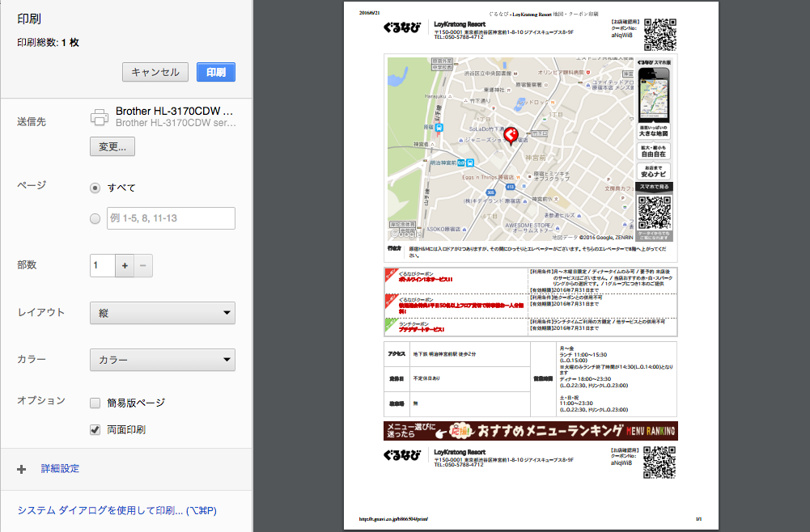Click the 原宿 station icon on map
This screenshot has height=532, width=810.
pyautogui.click(x=439, y=128)
